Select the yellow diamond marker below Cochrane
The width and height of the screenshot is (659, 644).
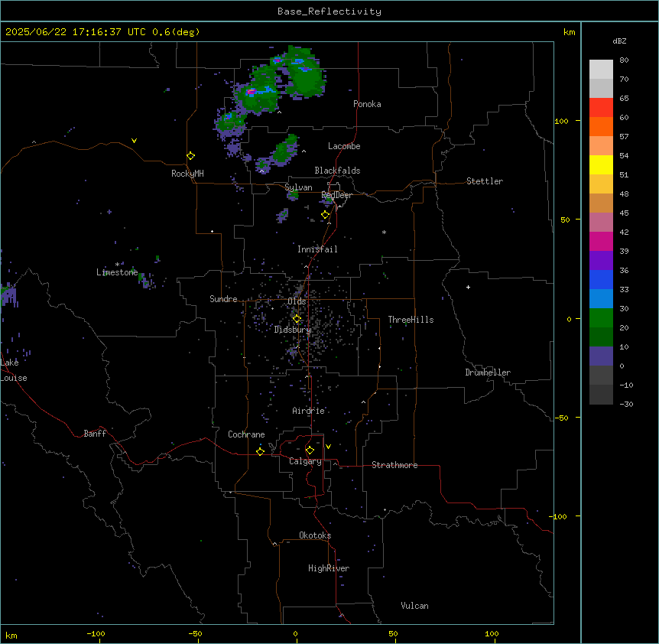260,451
